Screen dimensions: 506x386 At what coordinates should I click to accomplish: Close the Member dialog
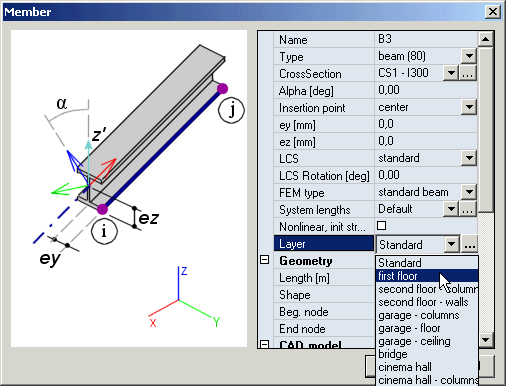click(493, 12)
